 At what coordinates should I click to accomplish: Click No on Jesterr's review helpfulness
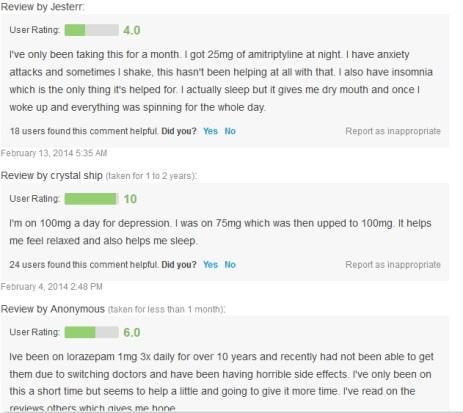click(x=230, y=131)
